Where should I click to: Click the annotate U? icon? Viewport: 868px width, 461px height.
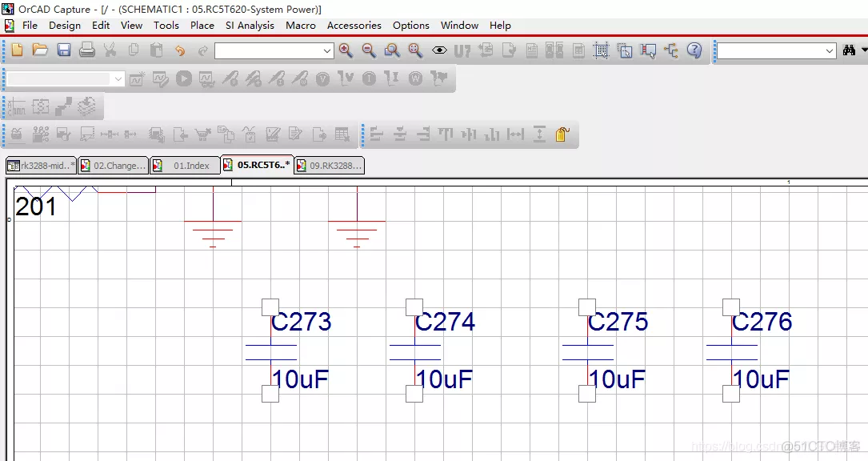tap(462, 51)
